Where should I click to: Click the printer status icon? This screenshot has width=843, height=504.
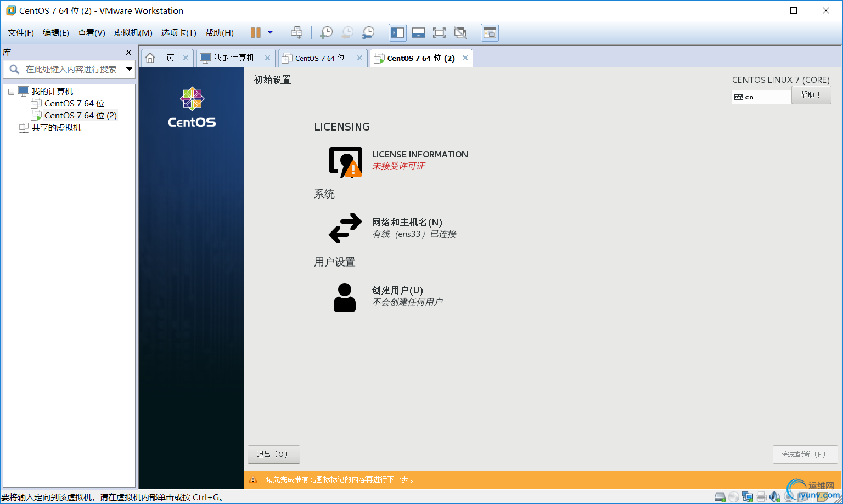[x=761, y=497]
